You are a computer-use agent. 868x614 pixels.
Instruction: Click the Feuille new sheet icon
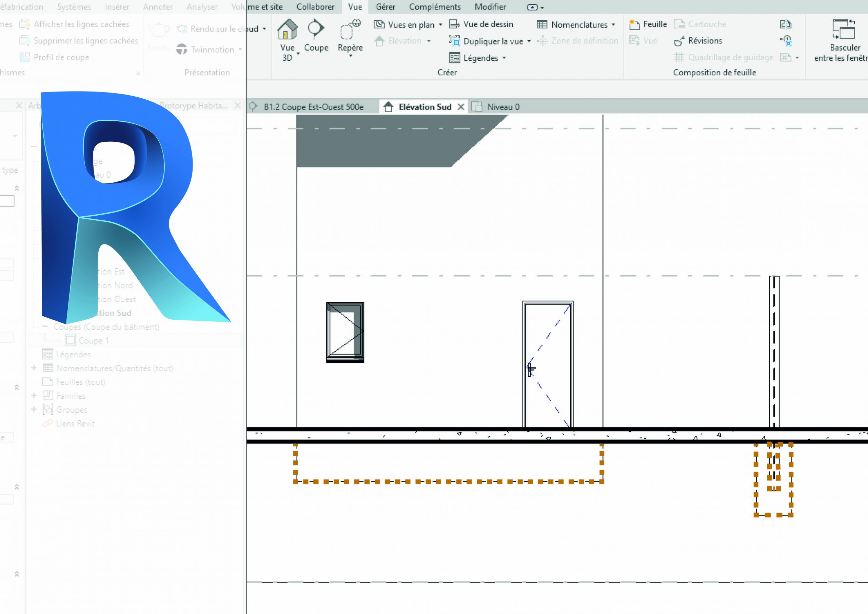(x=634, y=24)
